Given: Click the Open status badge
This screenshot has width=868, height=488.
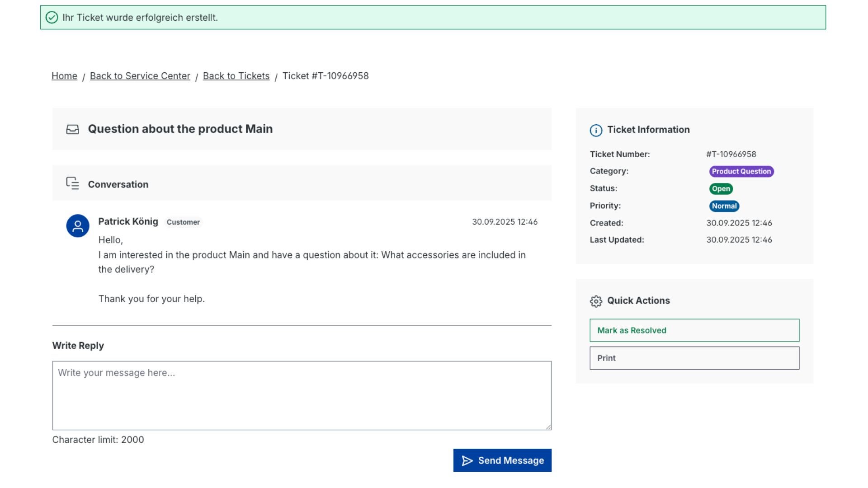Looking at the screenshot, I should click(x=721, y=189).
